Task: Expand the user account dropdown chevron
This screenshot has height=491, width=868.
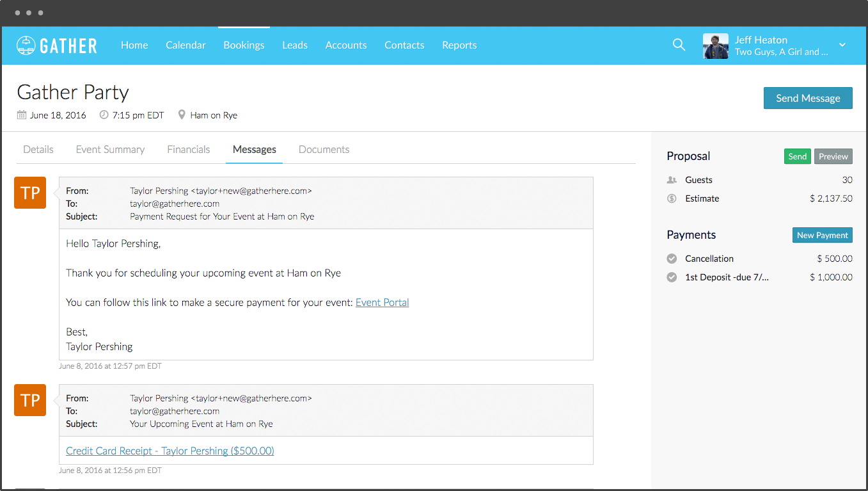Action: point(842,45)
